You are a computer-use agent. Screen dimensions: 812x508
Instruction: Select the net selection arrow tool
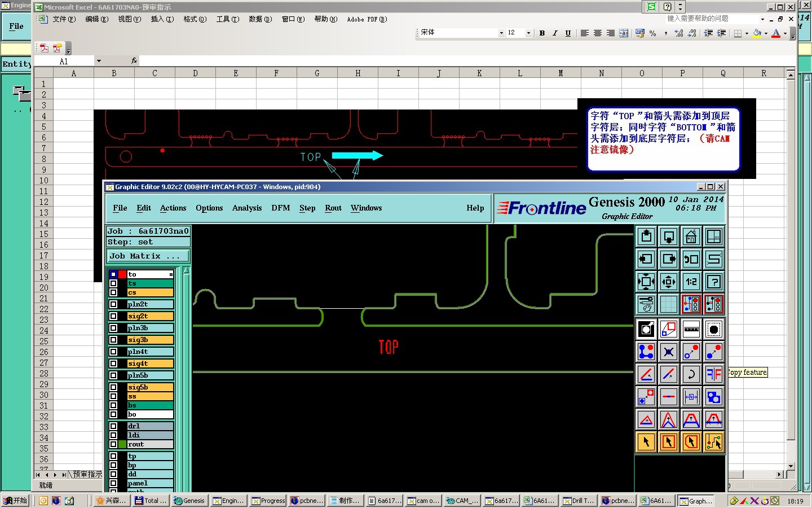[x=714, y=442]
